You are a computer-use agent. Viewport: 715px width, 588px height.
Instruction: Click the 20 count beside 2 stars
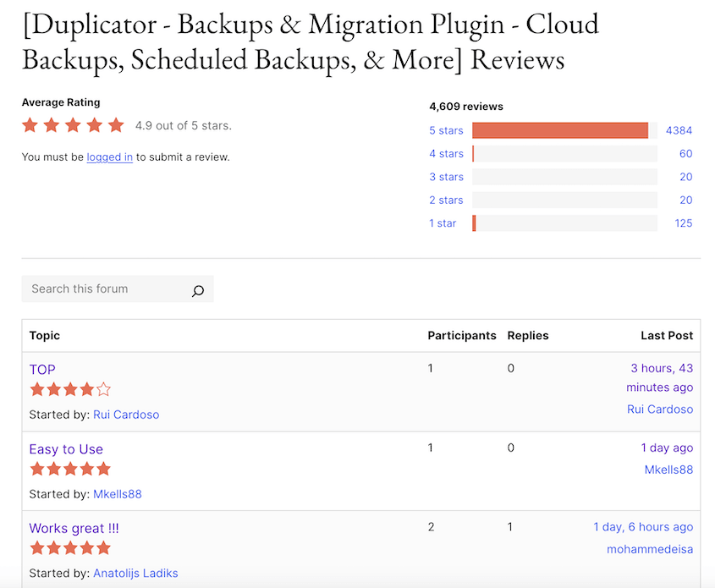686,201
